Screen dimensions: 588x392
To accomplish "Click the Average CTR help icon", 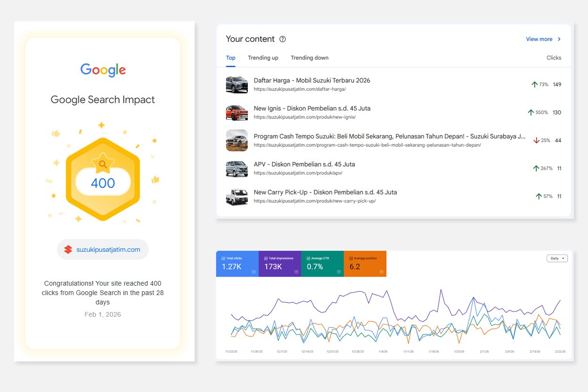I will [339, 272].
